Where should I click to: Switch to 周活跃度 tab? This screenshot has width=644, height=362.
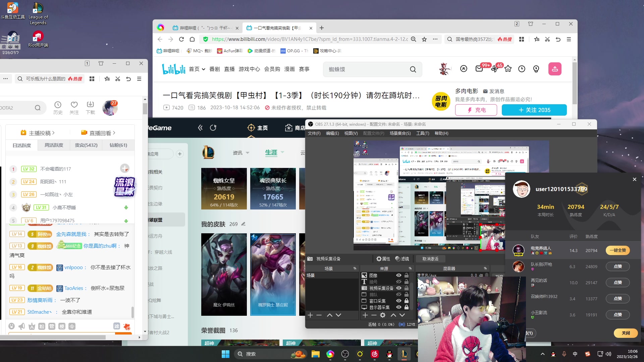(54, 145)
